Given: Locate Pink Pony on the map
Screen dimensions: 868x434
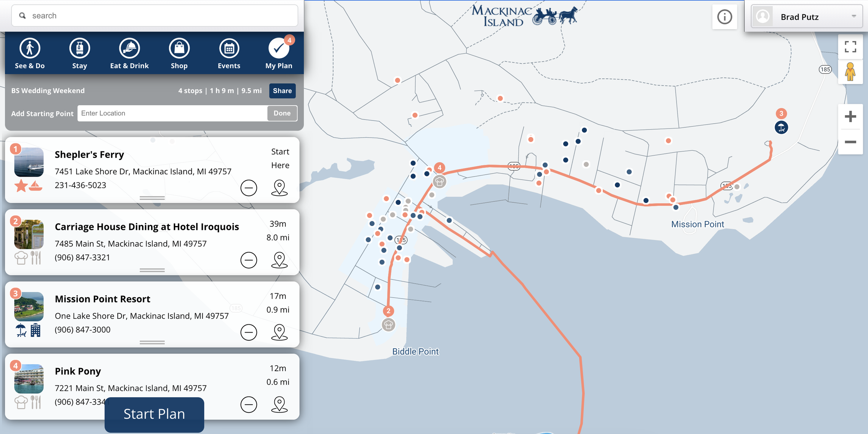Looking at the screenshot, I should point(279,404).
